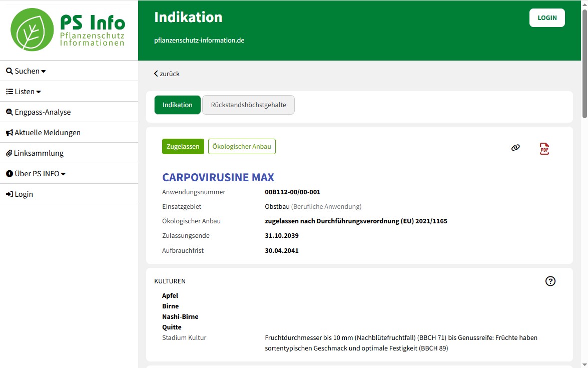Select the Indikation tab
588x368 pixels.
177,105
